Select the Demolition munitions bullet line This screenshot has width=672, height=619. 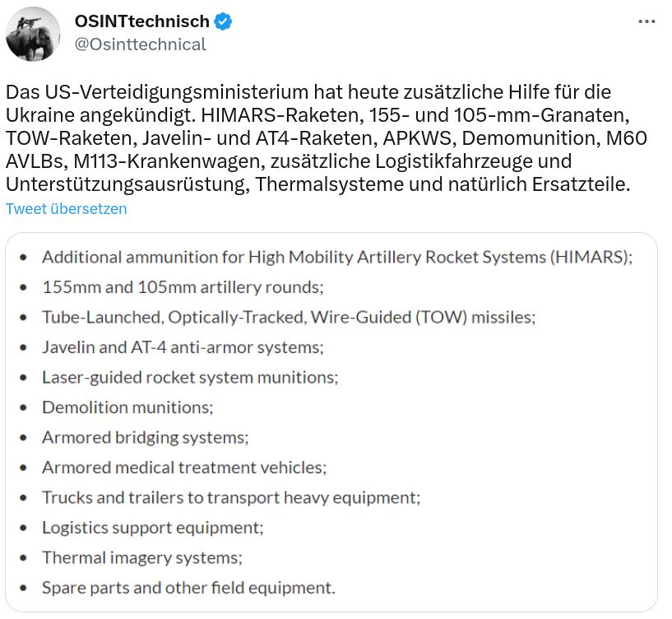click(x=127, y=407)
